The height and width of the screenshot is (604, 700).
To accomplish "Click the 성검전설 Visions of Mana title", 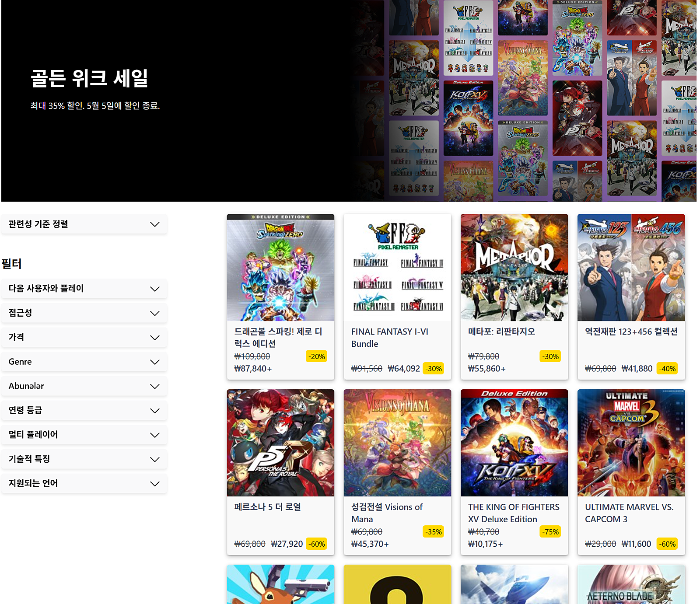I will coord(387,513).
